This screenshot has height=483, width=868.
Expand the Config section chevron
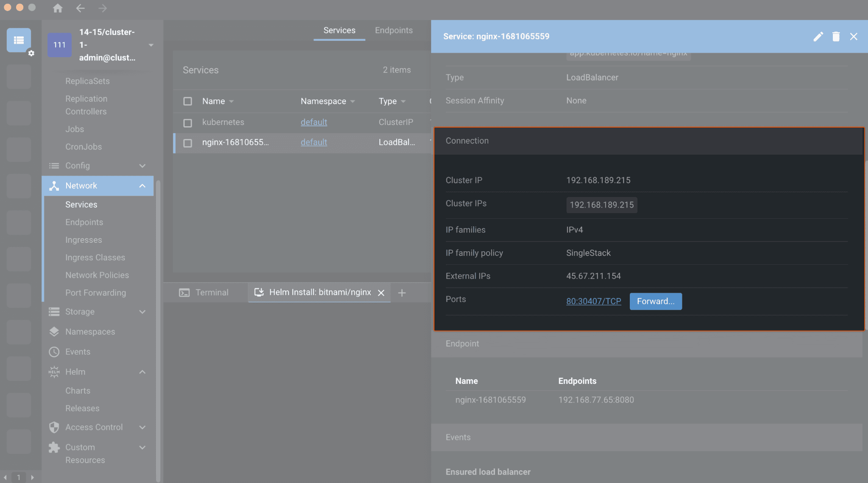click(142, 166)
